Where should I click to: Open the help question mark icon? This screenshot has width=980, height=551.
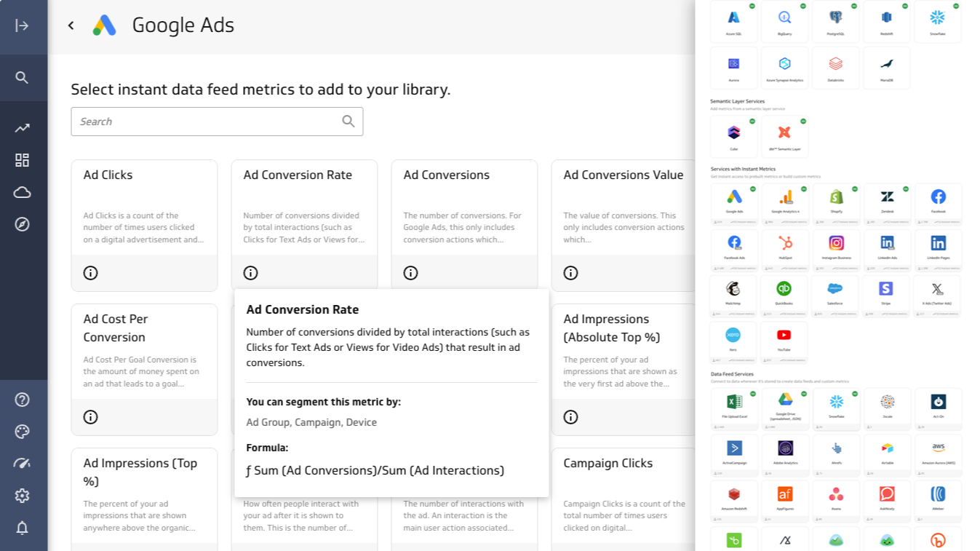[x=22, y=400]
